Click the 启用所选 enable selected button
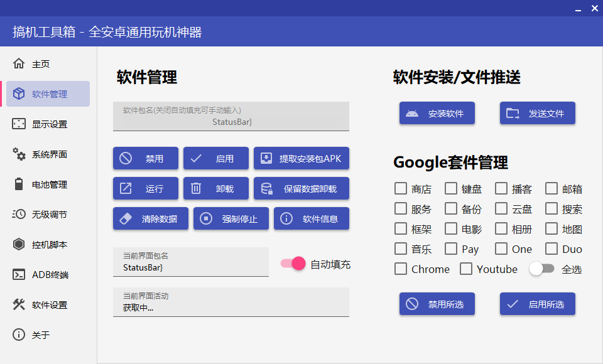This screenshot has width=603, height=364. (537, 303)
